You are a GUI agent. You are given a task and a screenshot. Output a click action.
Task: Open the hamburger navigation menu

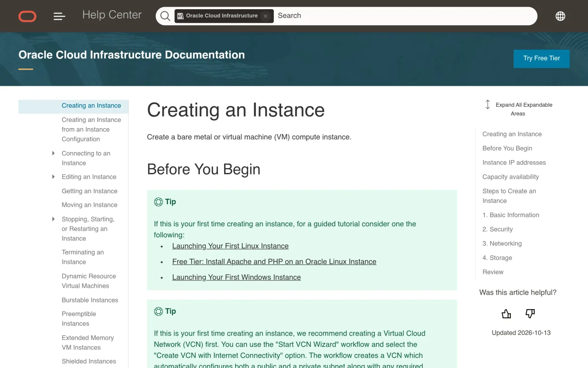pyautogui.click(x=59, y=16)
